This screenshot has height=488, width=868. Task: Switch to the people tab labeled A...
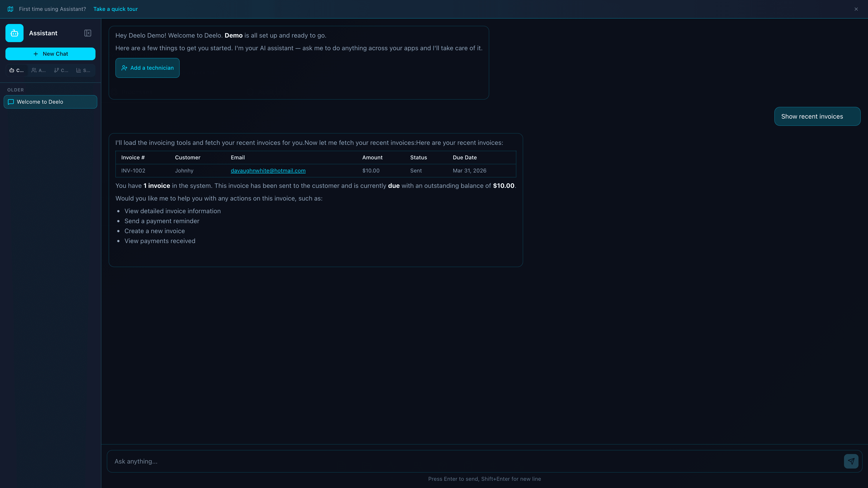[x=39, y=70]
